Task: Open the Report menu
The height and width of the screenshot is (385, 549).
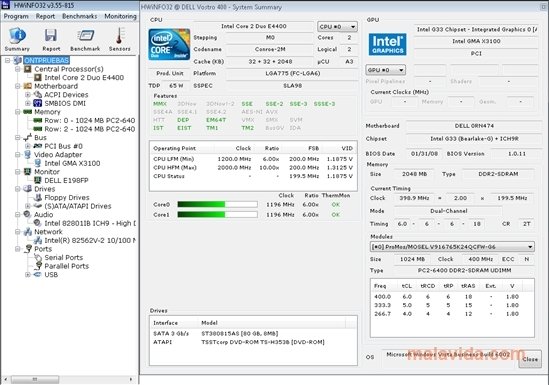Action: (45, 16)
